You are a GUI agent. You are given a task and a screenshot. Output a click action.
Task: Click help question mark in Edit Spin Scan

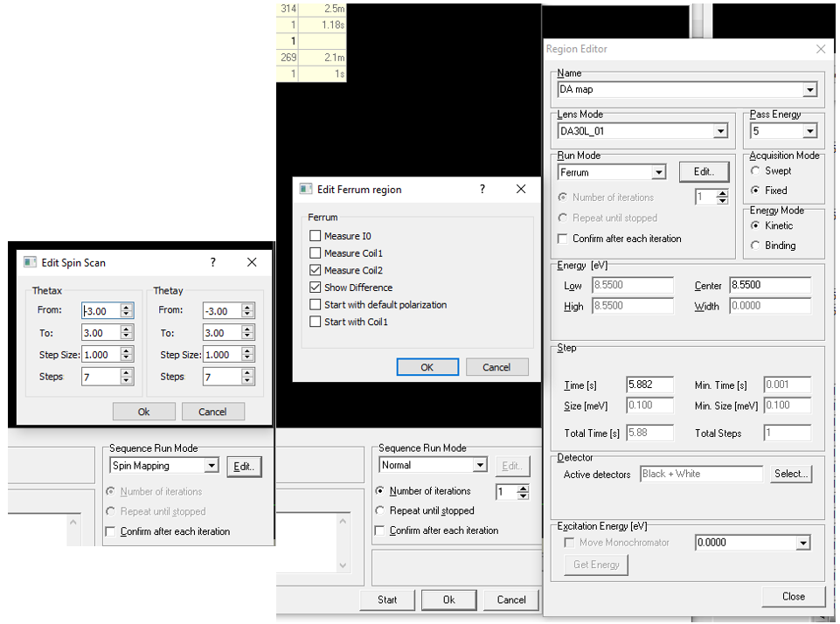[213, 262]
